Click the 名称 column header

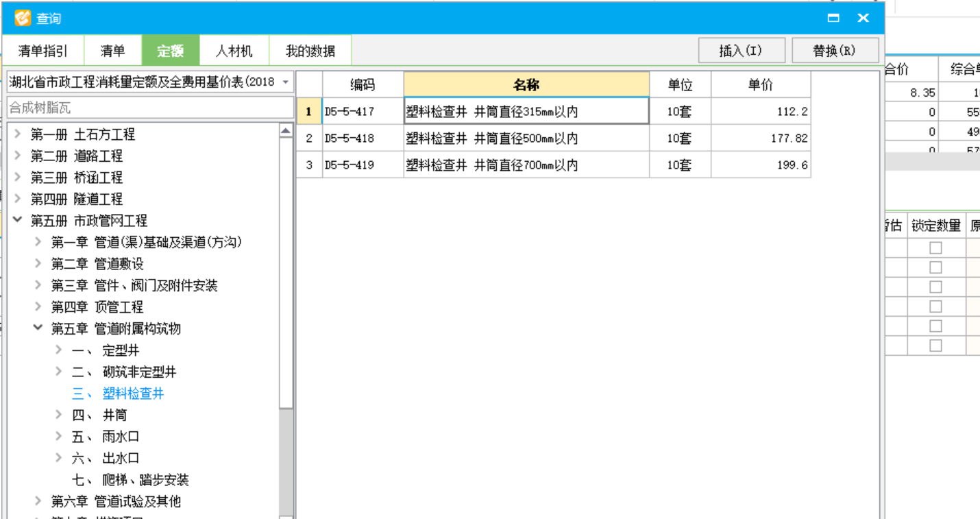[526, 84]
